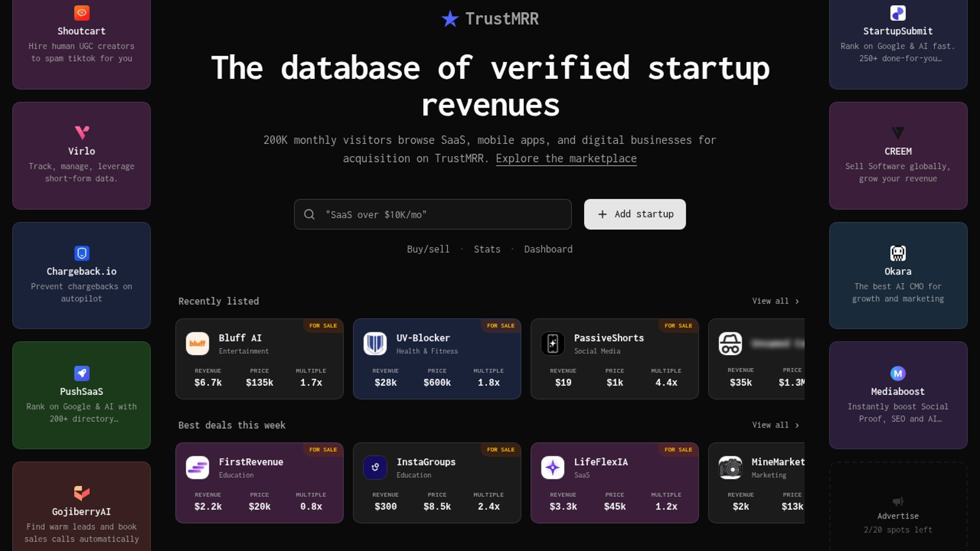Click the UV-Blocker shield logo
Screen dimensions: 980x551
click(375, 344)
